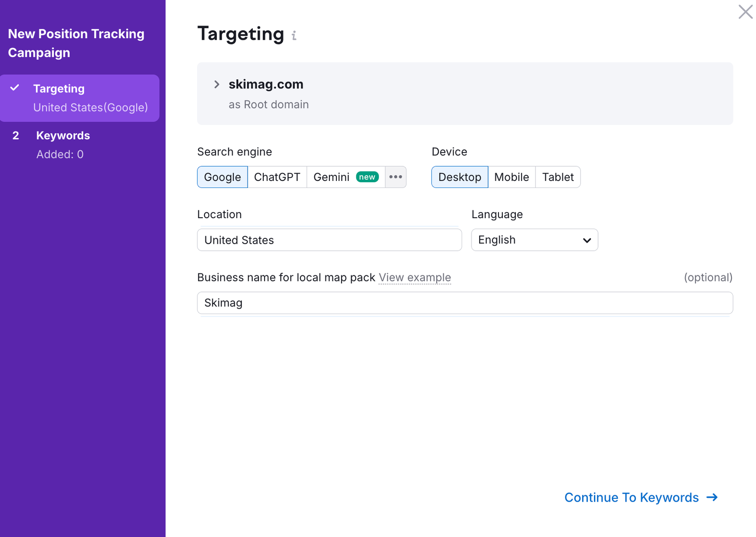756x537 pixels.
Task: Choose Mobile device type
Action: 512,177
